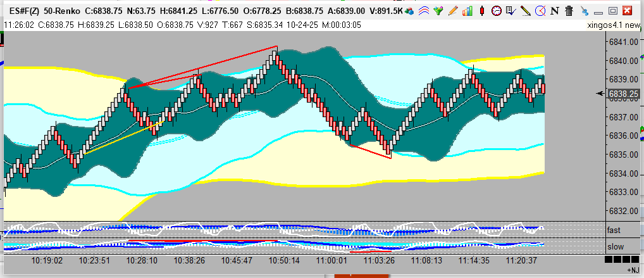644x278 pixels.
Task: Click the 'fast' indicator panel label
Action: pos(614,230)
